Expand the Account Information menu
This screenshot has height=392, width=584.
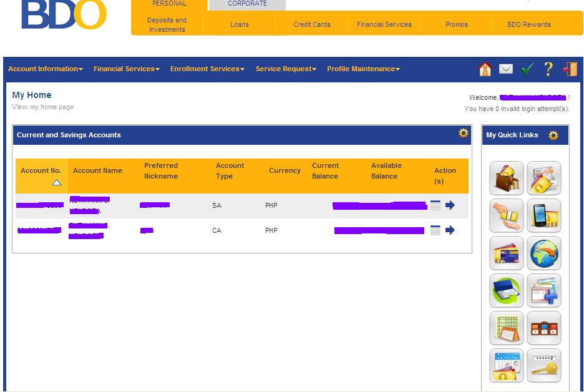(x=46, y=69)
